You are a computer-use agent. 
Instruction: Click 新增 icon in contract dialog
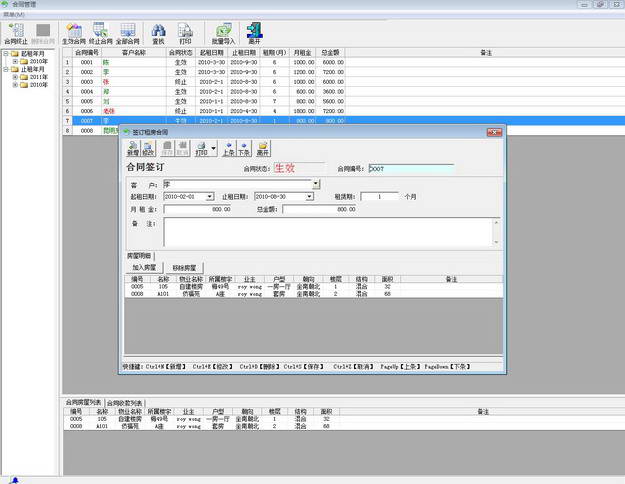click(x=133, y=149)
